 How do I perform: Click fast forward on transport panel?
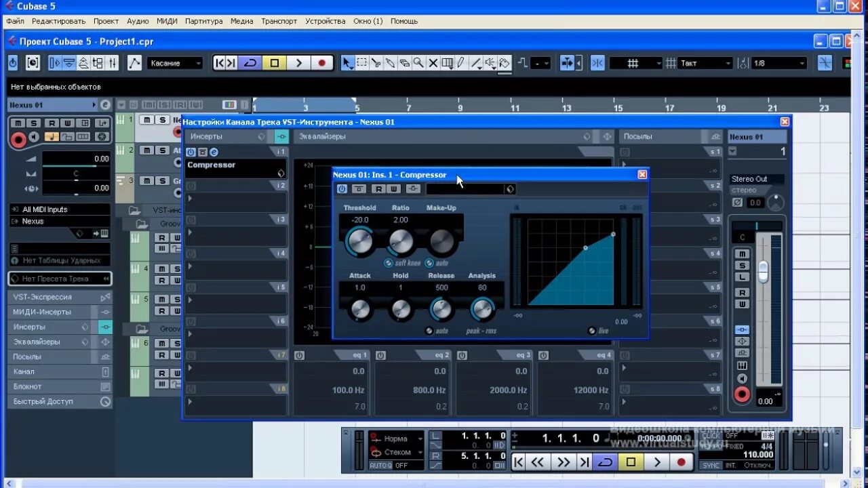(563, 462)
